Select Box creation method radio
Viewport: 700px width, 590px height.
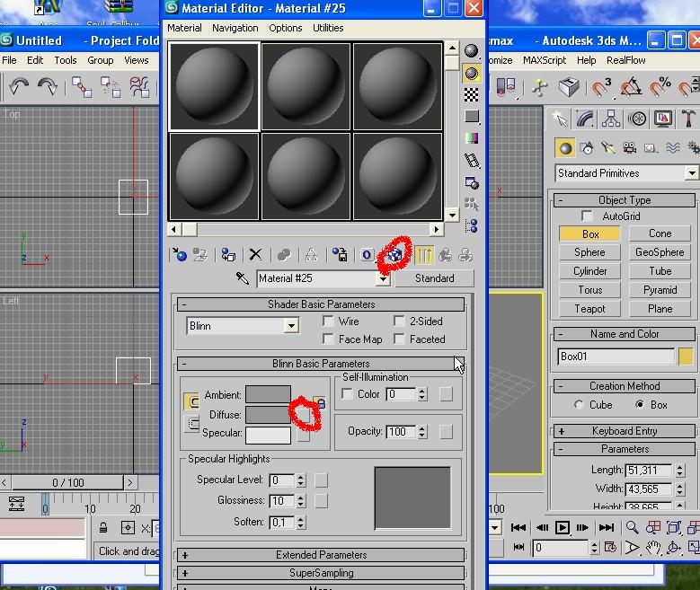pos(640,405)
